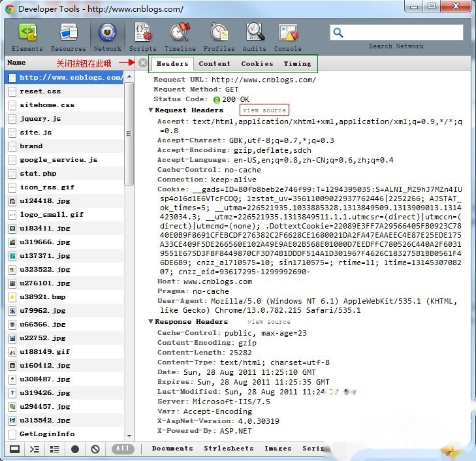Select u188149.gif request
Viewport: 476px width, 461px height.
(x=65, y=351)
